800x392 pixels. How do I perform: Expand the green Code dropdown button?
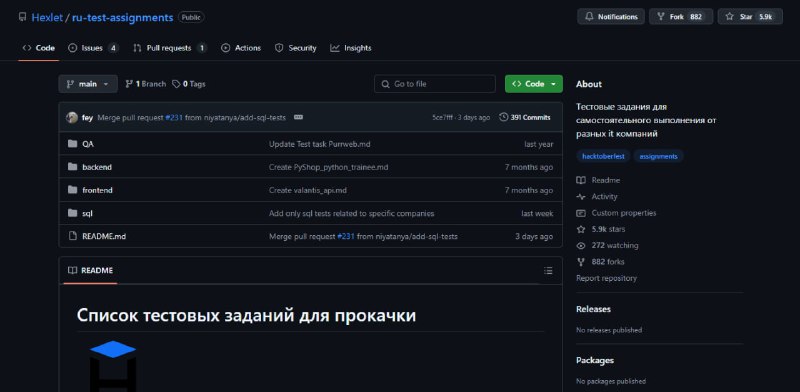click(534, 84)
